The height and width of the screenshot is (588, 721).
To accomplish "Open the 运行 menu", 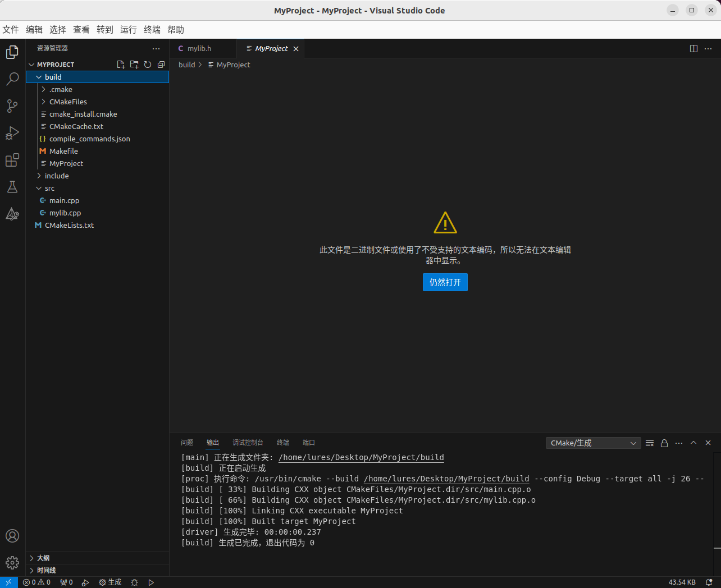I will click(129, 30).
